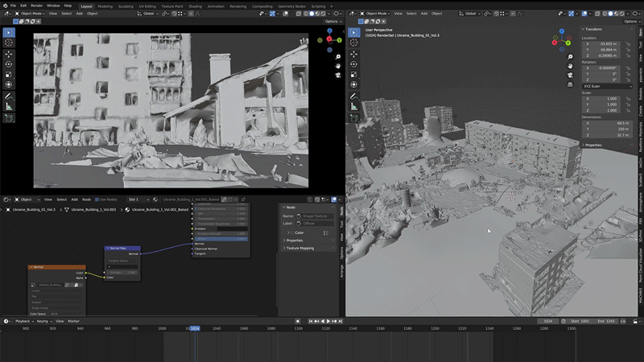
Task: Open the Render menu
Action: coord(36,6)
